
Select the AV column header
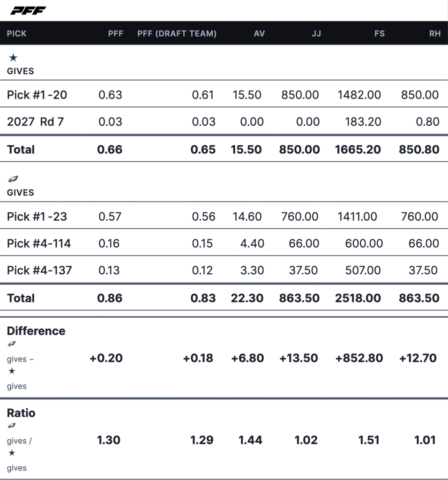pyautogui.click(x=259, y=34)
